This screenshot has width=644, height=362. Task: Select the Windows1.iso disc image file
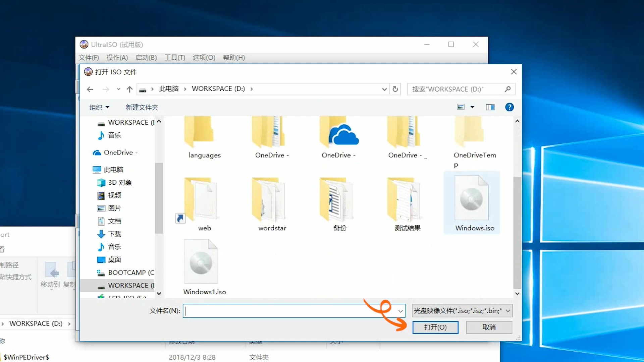coord(204,267)
